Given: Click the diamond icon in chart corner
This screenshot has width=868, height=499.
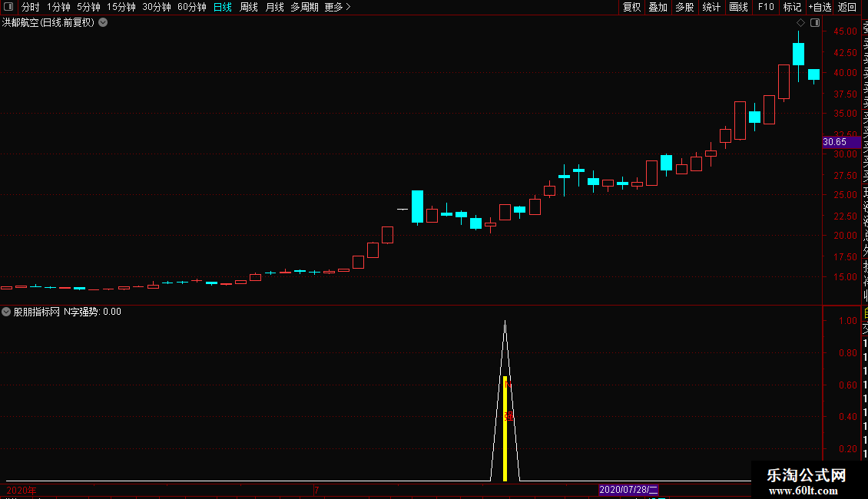Looking at the screenshot, I should tap(800, 23).
